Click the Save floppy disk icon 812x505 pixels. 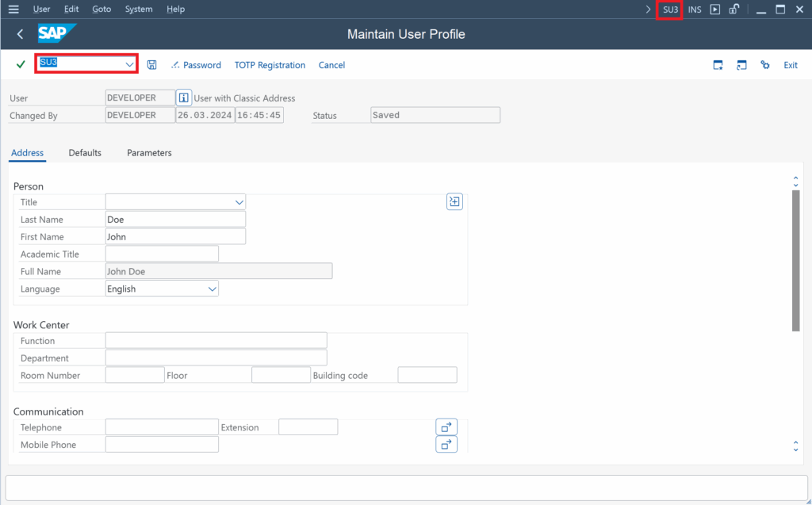[152, 64]
